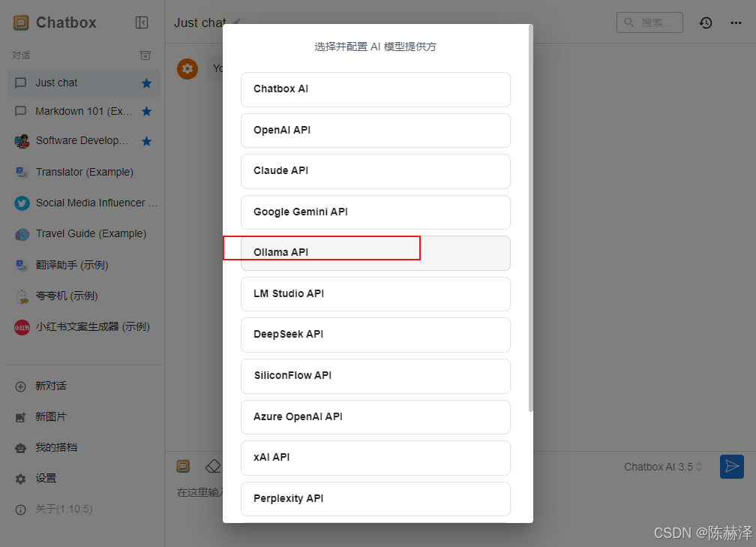Select Azure OpenAI API provider

376,417
